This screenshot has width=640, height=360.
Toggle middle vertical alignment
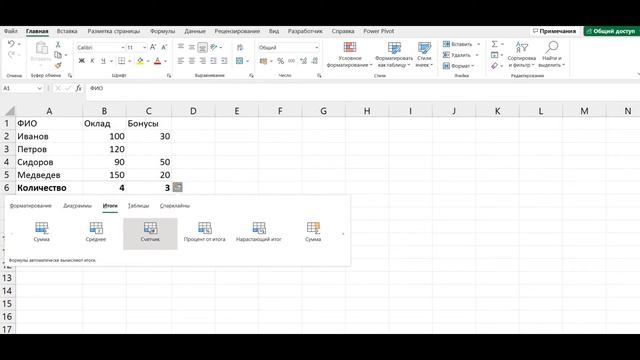[x=191, y=47]
